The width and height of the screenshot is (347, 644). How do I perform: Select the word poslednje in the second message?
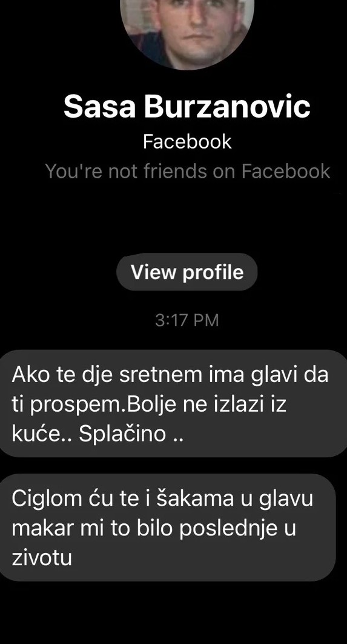[230, 529]
